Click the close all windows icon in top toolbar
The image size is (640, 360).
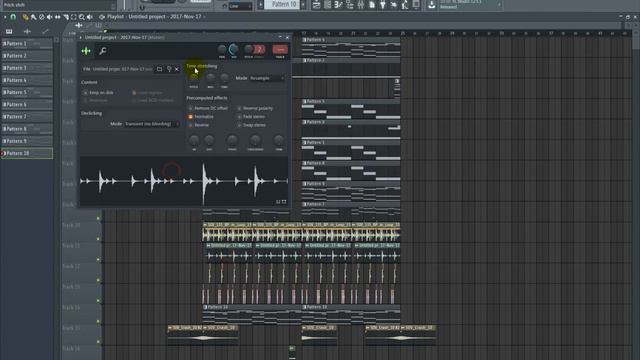click(x=416, y=5)
